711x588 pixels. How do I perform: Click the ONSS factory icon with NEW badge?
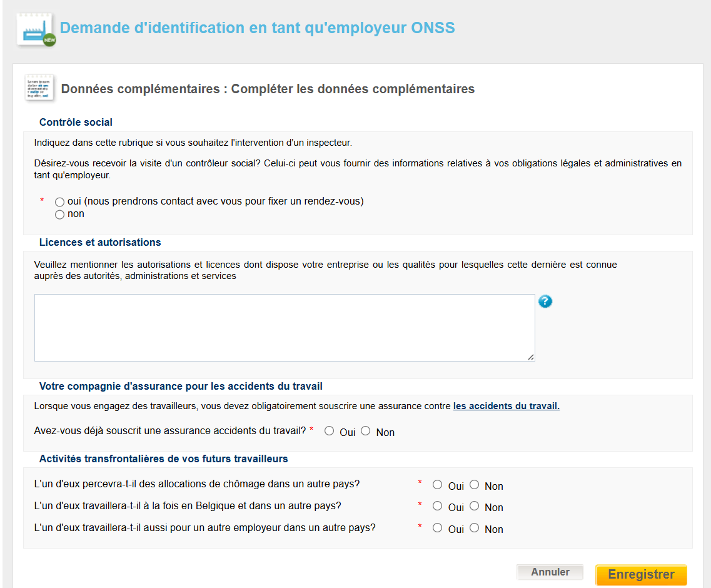click(36, 29)
